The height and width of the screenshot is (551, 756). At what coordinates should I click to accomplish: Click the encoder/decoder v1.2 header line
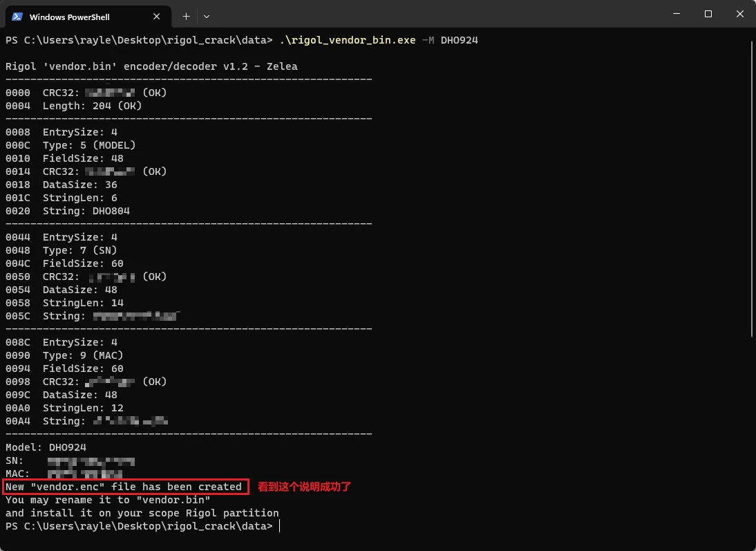151,66
